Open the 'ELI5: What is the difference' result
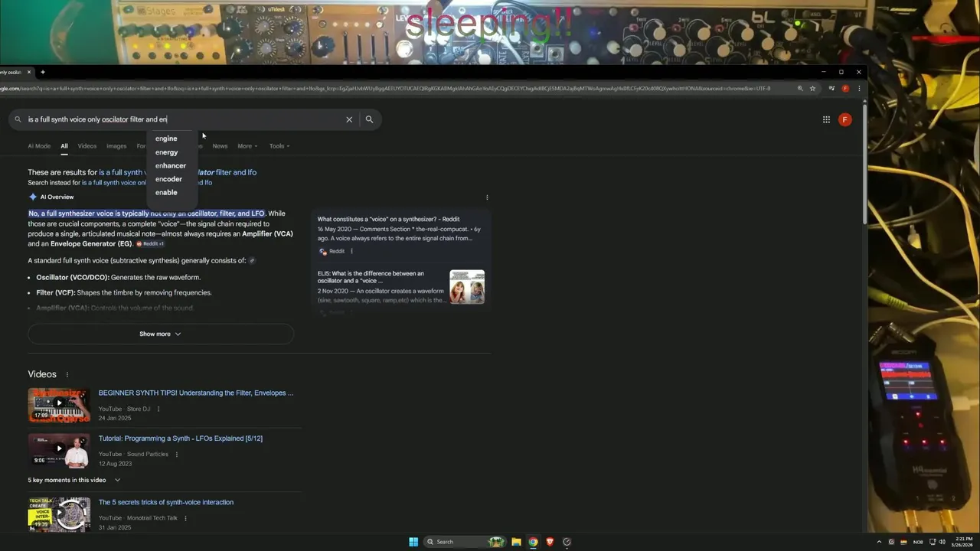 (x=371, y=277)
